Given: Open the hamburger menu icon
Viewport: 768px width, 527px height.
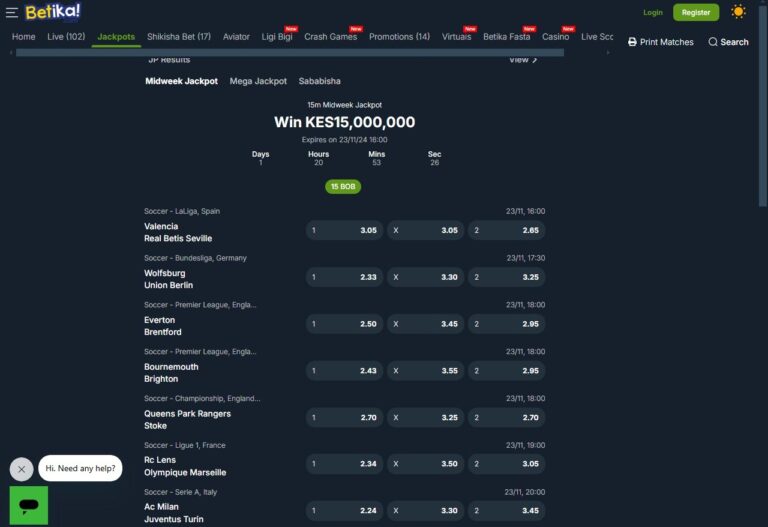Looking at the screenshot, I should point(12,12).
